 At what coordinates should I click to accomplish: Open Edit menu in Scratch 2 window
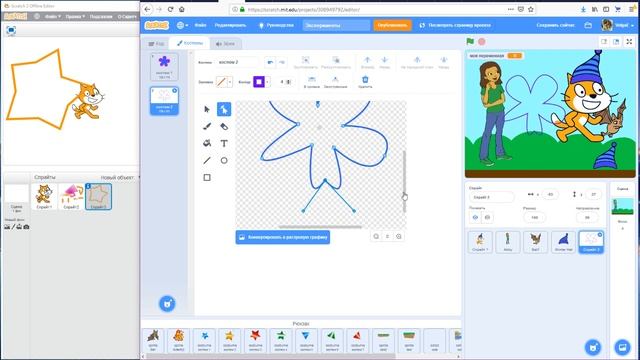(75, 17)
